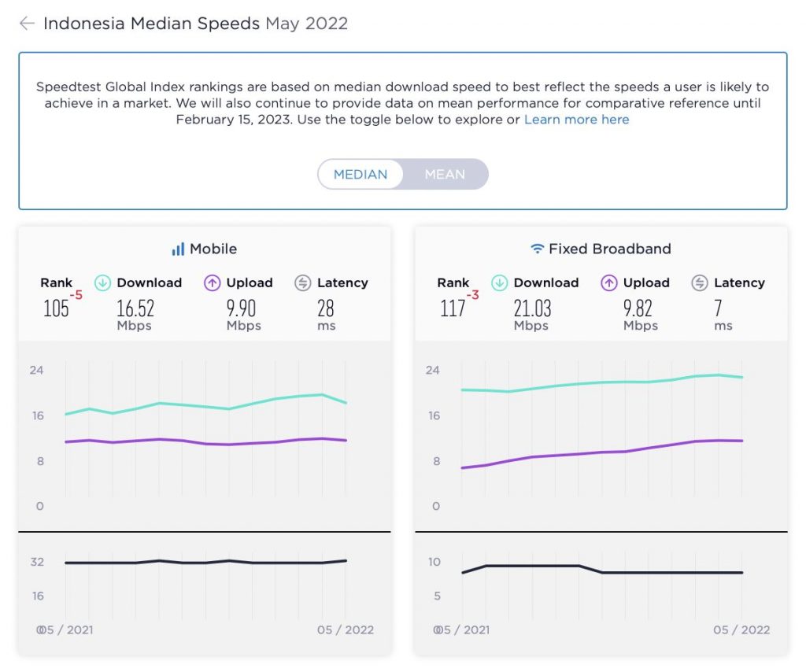Click the Latency icon in the Mobile panel
This screenshot has width=806, height=672.
tap(303, 282)
